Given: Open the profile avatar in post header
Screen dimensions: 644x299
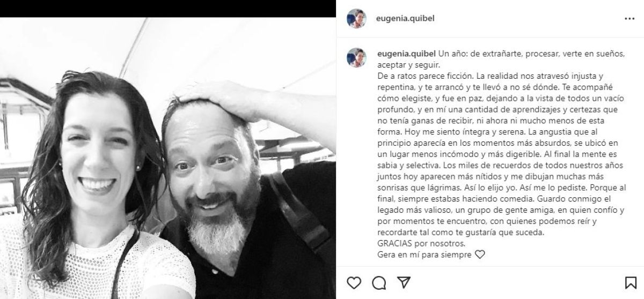Looking at the screenshot, I should pyautogui.click(x=357, y=18).
